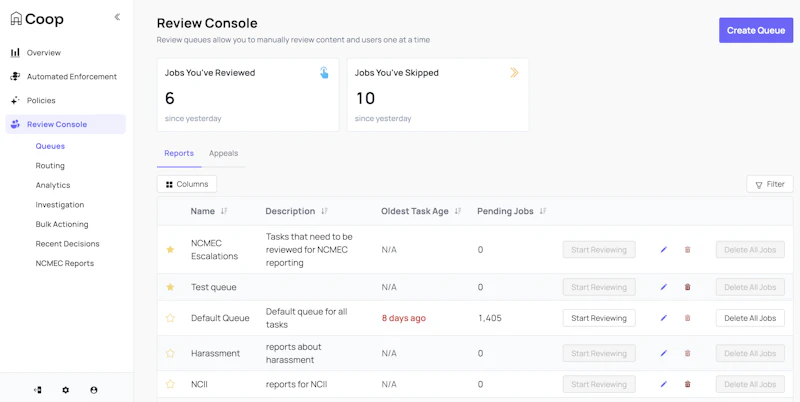Click the pointer icon on Jobs Reviewed card

[x=324, y=73]
